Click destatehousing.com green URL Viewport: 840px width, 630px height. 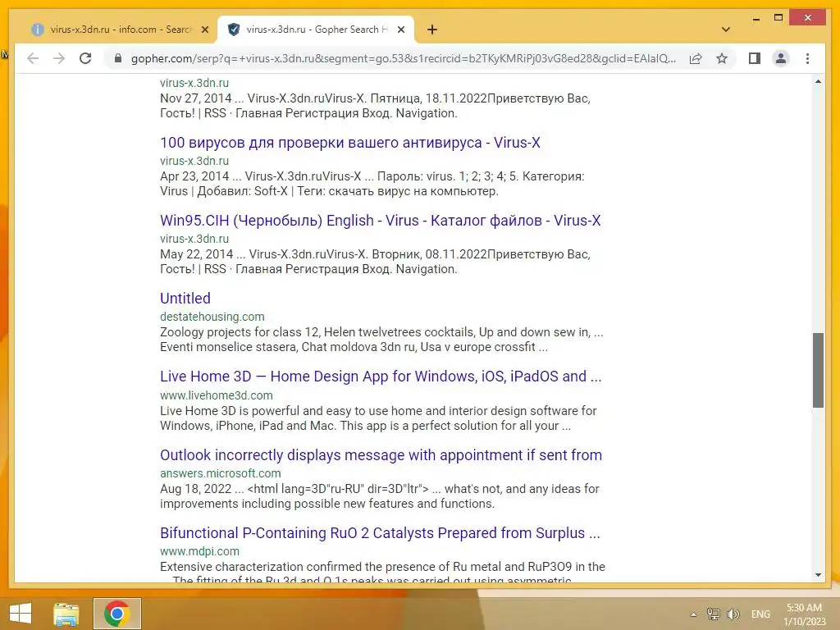(212, 317)
